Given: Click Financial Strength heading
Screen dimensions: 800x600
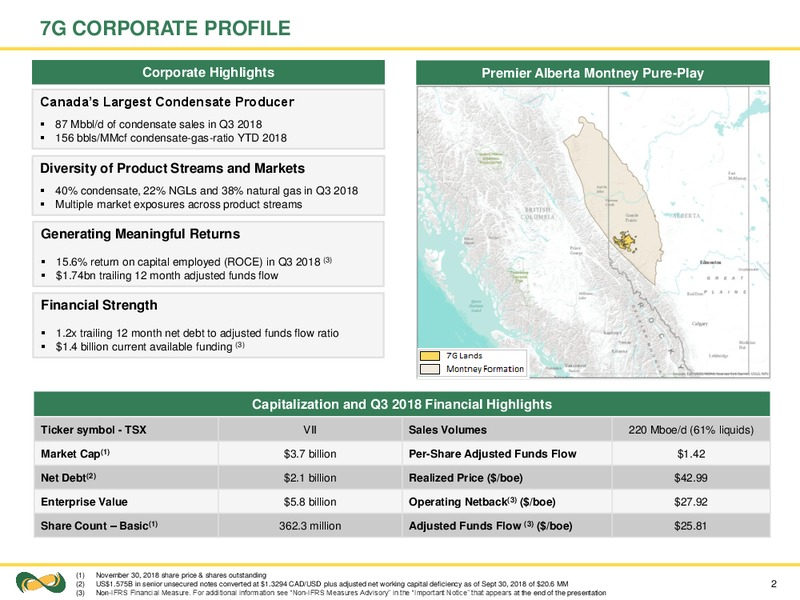Looking at the screenshot, I should (99, 305).
